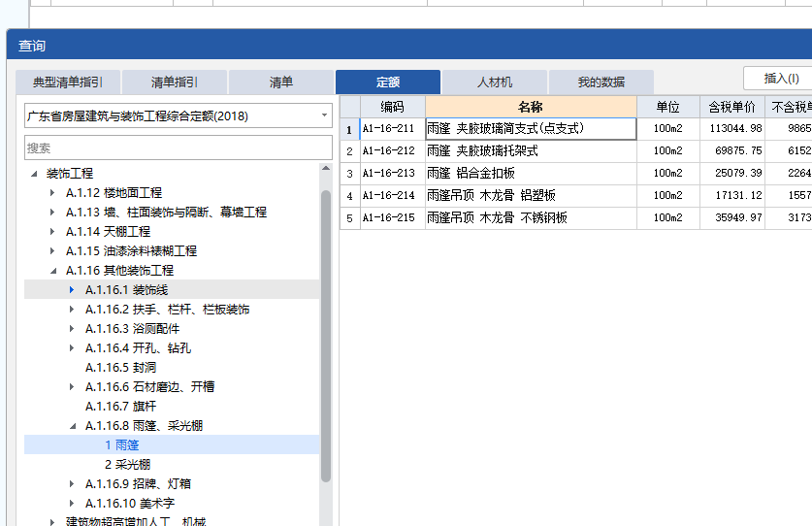Click the 名称 column header
Viewport: 812px width, 526px height.
531,107
